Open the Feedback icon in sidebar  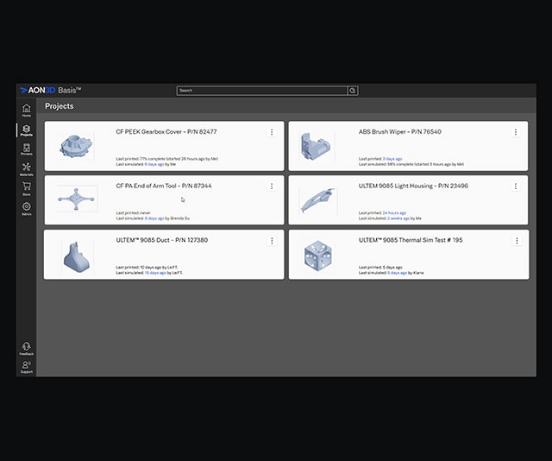click(x=26, y=348)
